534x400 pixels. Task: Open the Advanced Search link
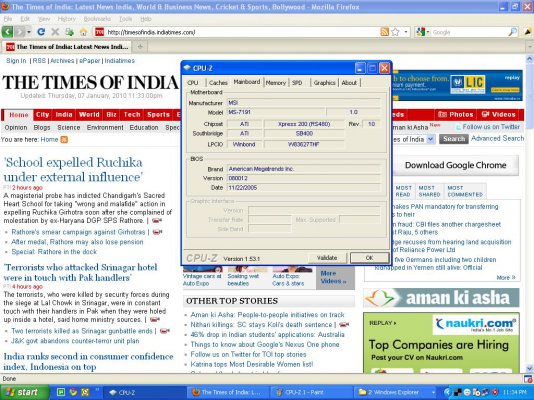point(497,139)
